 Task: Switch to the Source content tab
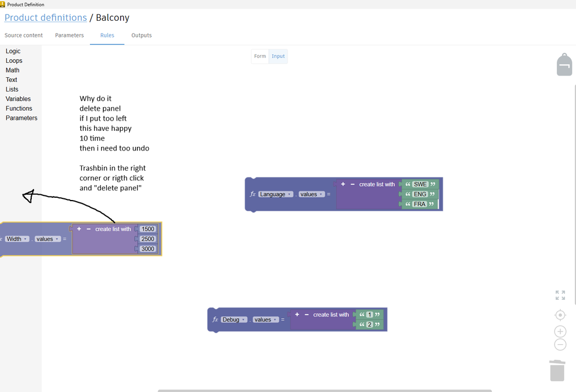pos(24,35)
